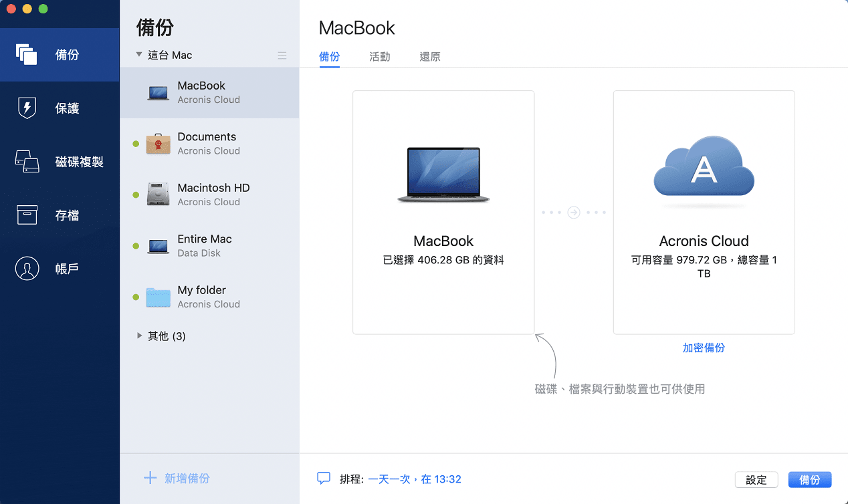Select 存檔 in the sidebar
848x504 pixels.
(x=60, y=215)
